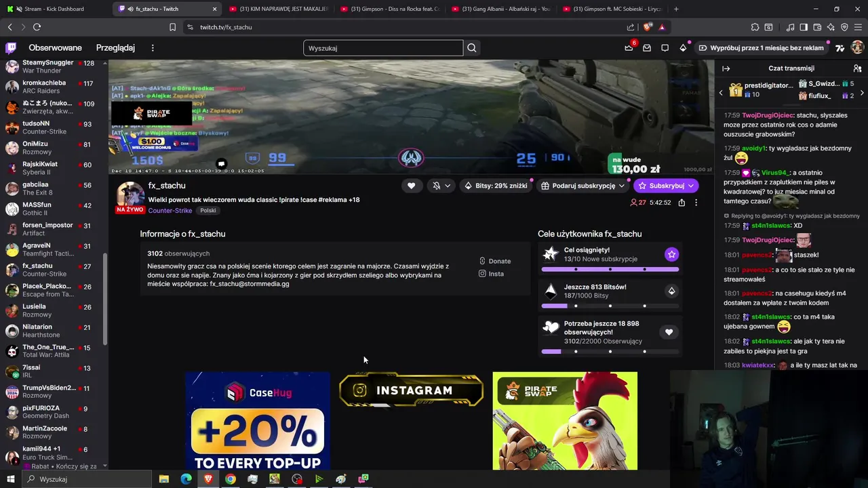Open the CaseHug +20% panel banner
This screenshot has height=488, width=868.
(258, 420)
